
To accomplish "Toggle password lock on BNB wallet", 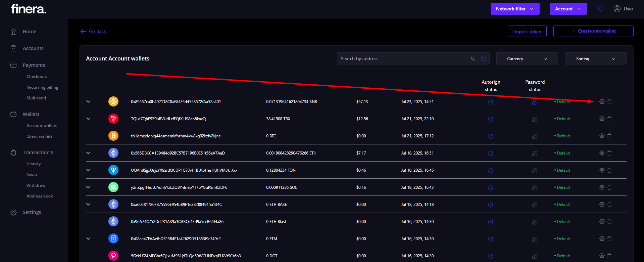I will coord(535,102).
